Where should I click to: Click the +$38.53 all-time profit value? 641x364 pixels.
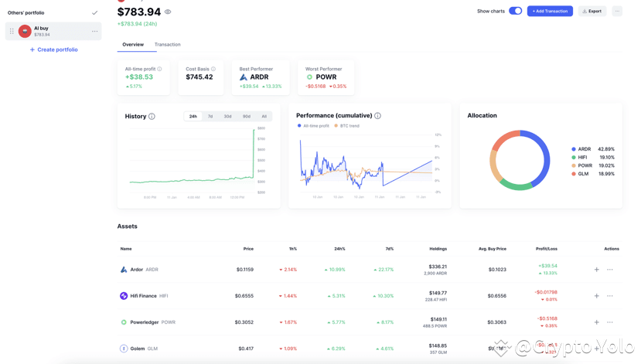[139, 77]
